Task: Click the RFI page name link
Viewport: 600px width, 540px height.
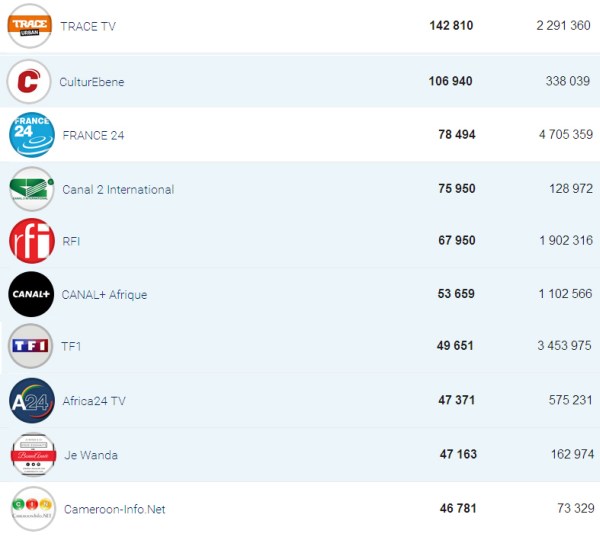Action: (71, 241)
